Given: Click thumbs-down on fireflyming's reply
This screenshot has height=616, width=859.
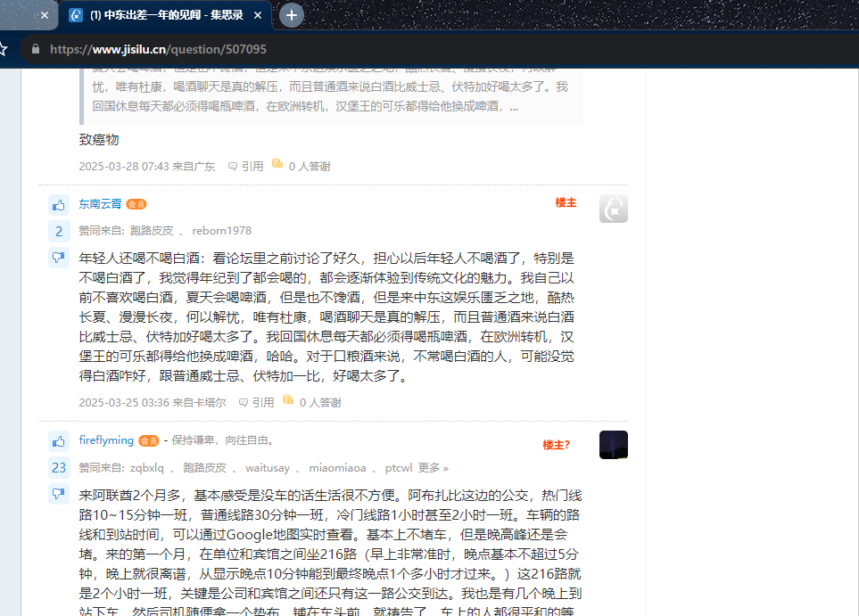Looking at the screenshot, I should click(59, 494).
